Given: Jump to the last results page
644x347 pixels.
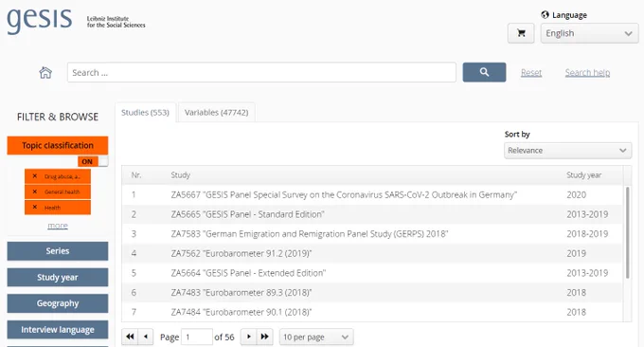Looking at the screenshot, I should click(265, 337).
